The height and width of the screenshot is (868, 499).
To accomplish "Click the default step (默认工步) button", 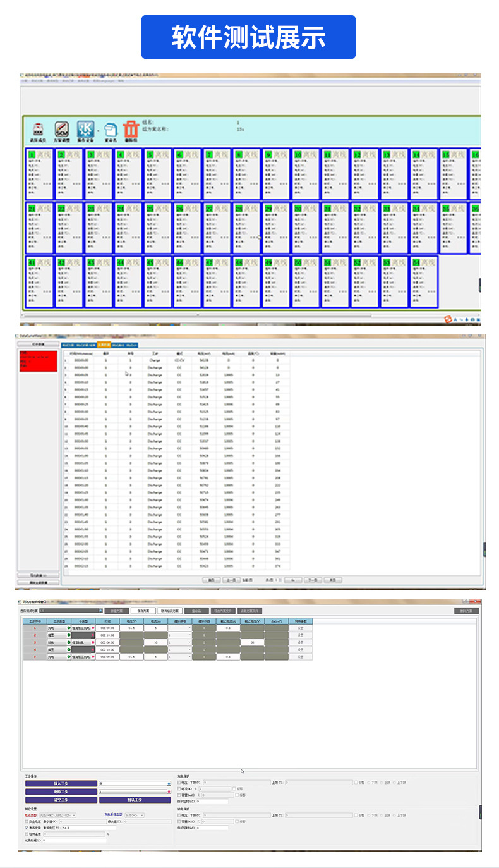I will click(135, 800).
